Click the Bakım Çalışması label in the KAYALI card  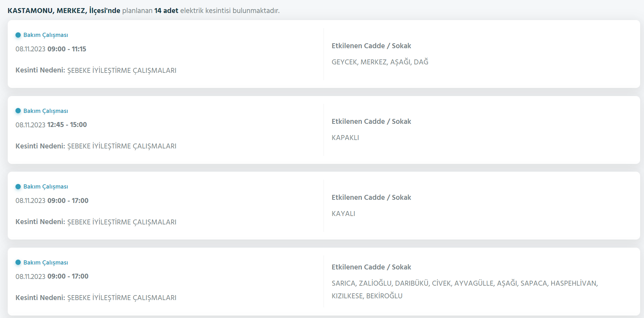(46, 187)
